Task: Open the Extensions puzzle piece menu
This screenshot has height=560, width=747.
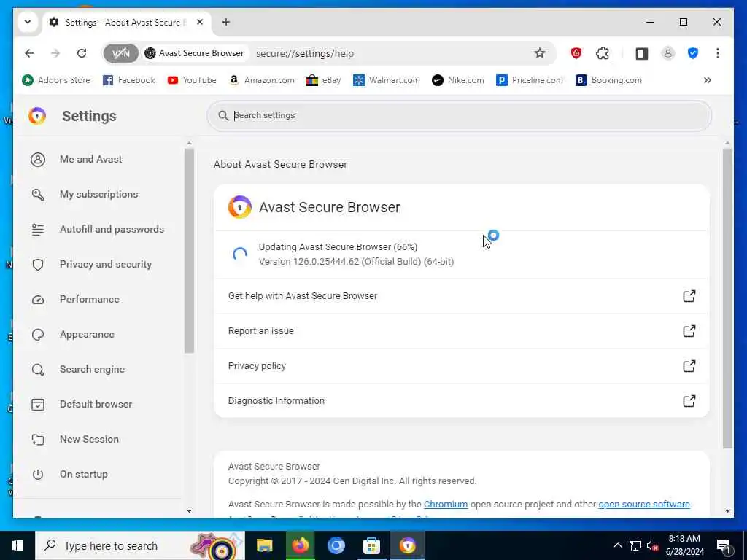Action: coord(602,53)
